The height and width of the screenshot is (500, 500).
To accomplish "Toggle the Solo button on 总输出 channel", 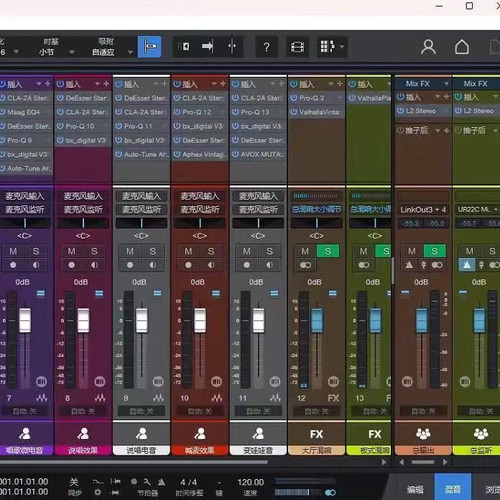I will (434, 251).
